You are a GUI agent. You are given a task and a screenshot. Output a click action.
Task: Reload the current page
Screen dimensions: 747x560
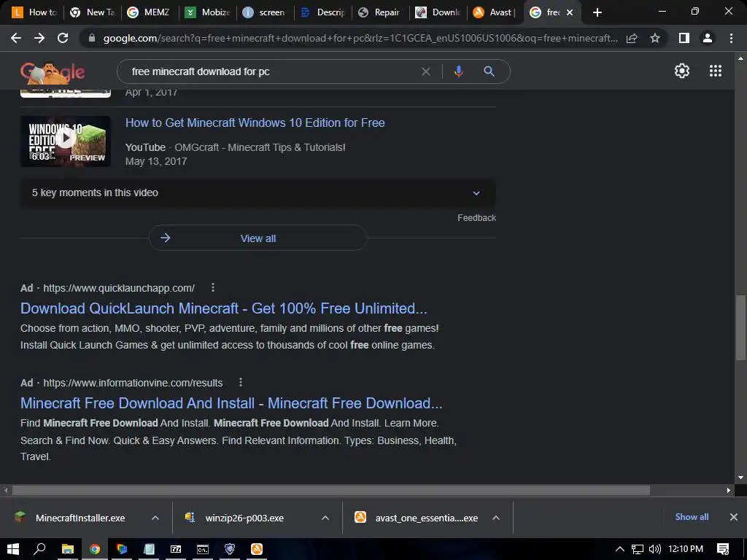click(x=63, y=38)
